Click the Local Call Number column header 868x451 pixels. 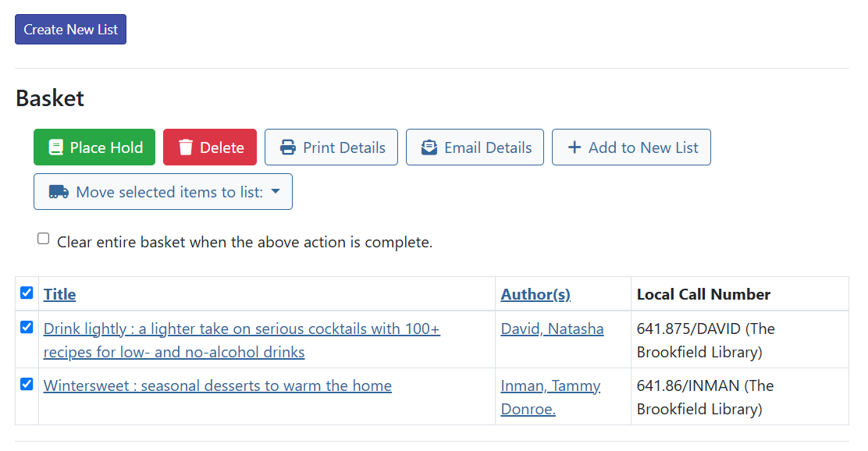point(703,294)
